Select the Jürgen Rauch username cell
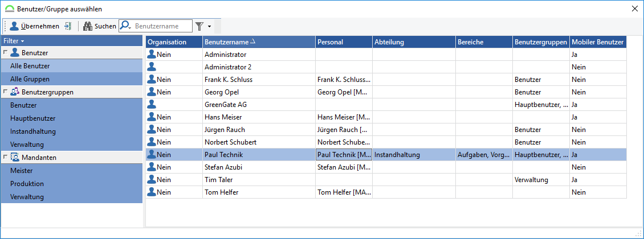644x239 pixels. [259, 130]
